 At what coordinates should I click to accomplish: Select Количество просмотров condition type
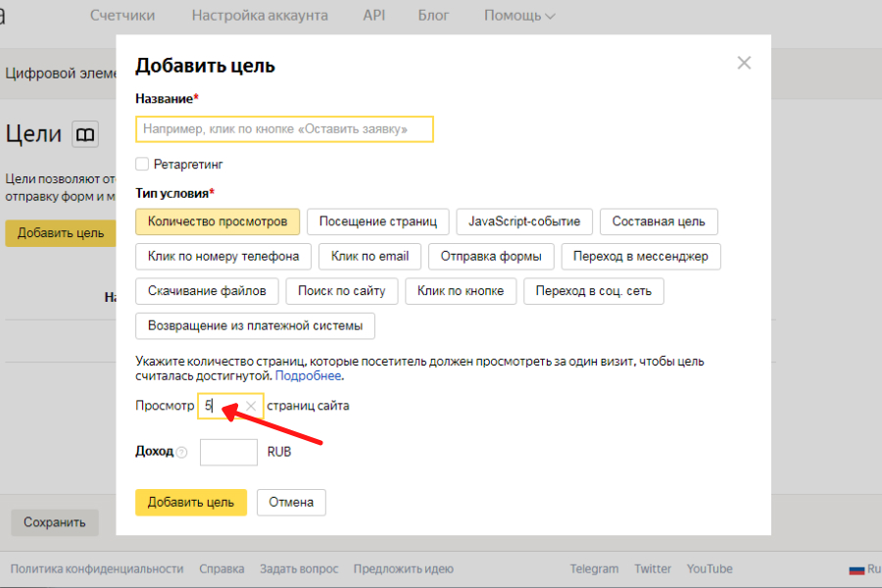point(218,221)
